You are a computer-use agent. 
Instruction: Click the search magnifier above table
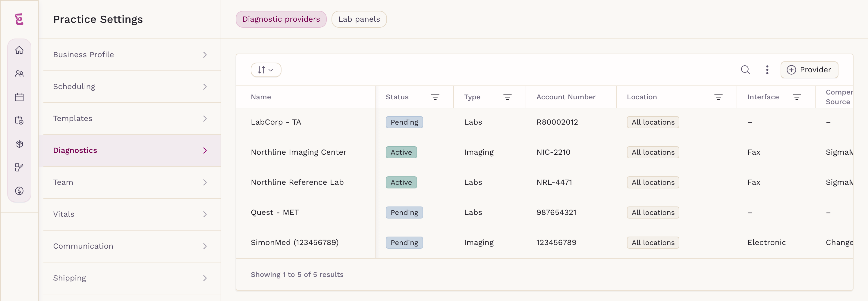click(745, 70)
